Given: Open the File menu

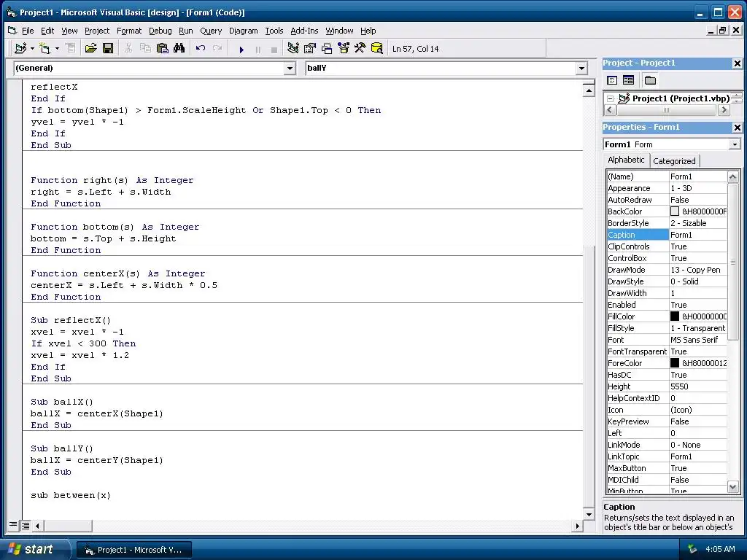Looking at the screenshot, I should click(x=28, y=31).
